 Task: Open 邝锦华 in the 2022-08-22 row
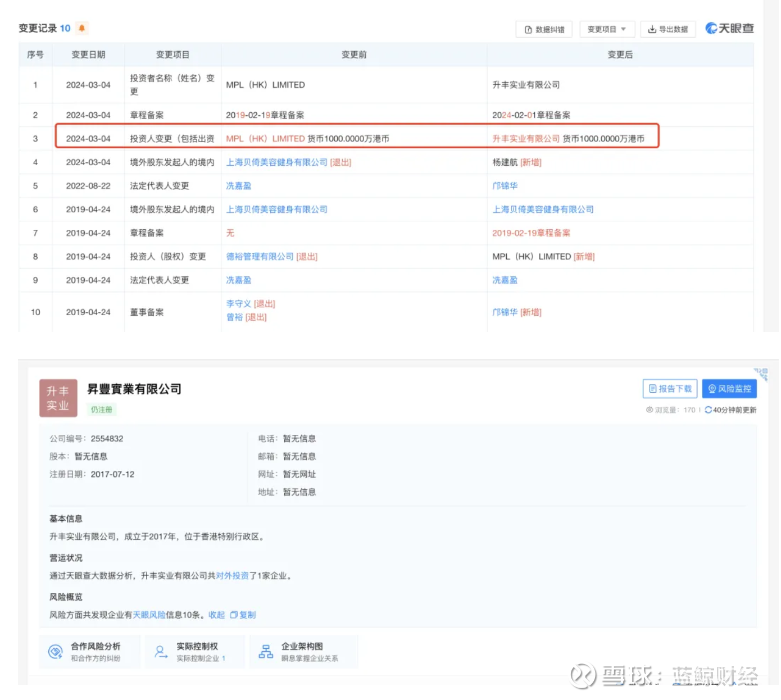[x=505, y=186]
